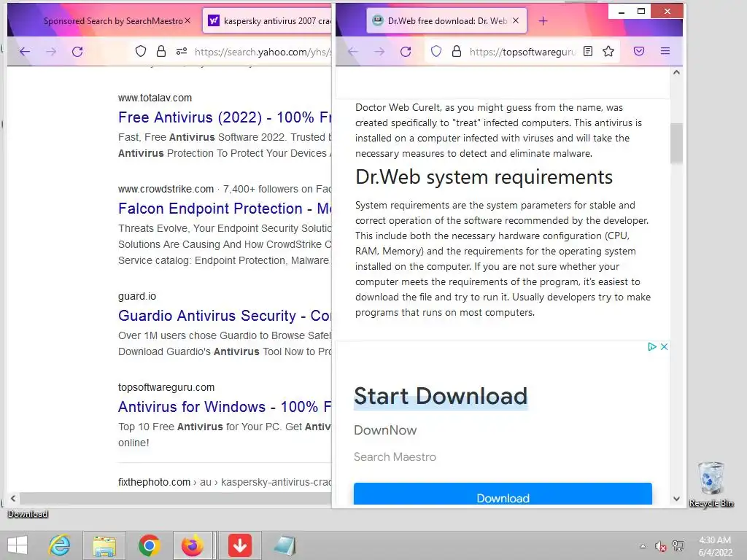Viewport: 747px width, 560px height.
Task: Save page to Pocket
Action: pyautogui.click(x=639, y=51)
